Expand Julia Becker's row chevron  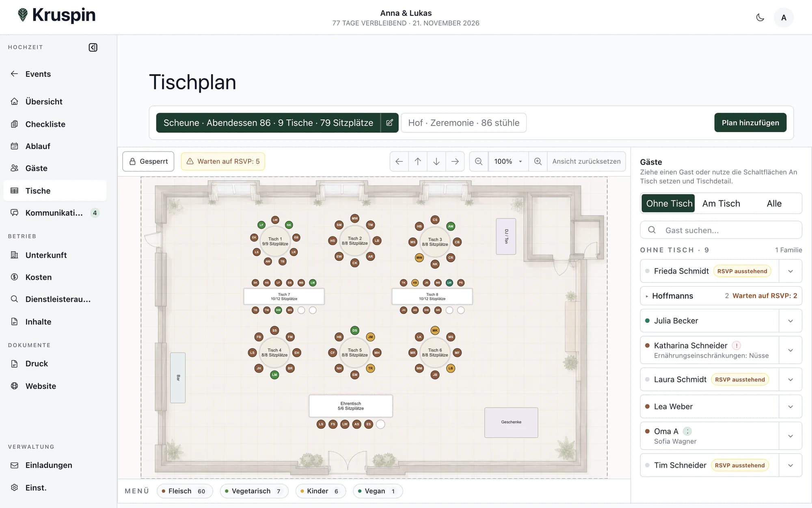tap(790, 321)
